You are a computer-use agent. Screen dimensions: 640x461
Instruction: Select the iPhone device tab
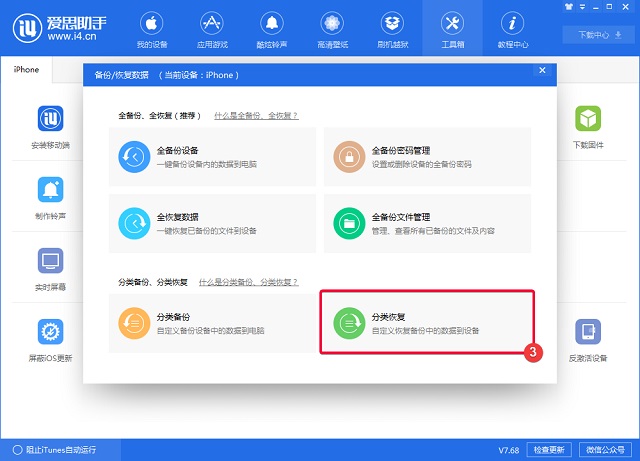point(26,69)
